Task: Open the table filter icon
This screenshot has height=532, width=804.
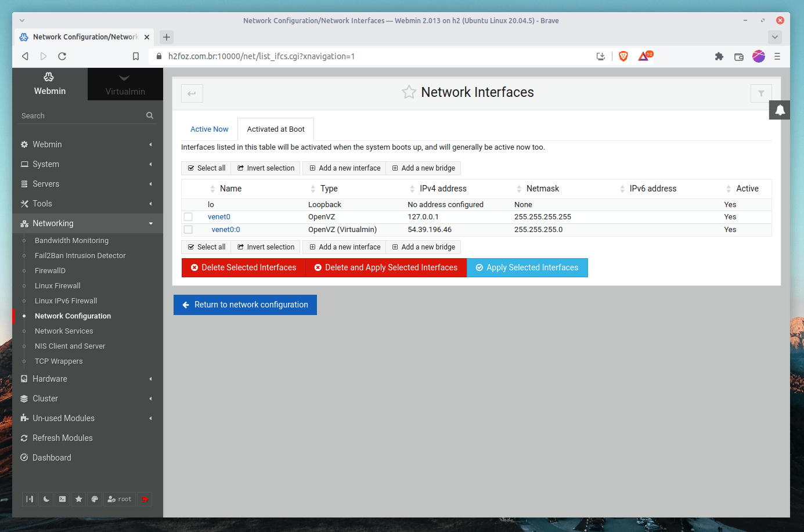Action: 761,93
